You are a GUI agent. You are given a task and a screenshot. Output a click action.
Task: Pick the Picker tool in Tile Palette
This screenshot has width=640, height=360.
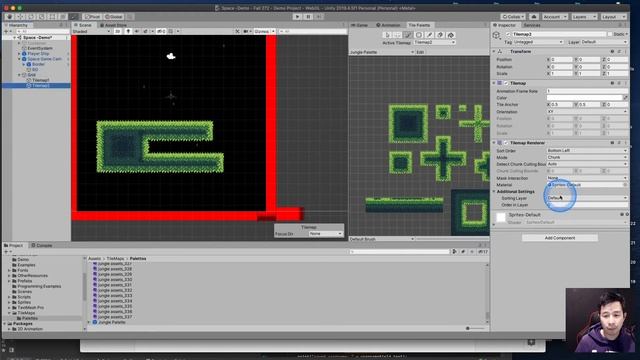point(429,35)
